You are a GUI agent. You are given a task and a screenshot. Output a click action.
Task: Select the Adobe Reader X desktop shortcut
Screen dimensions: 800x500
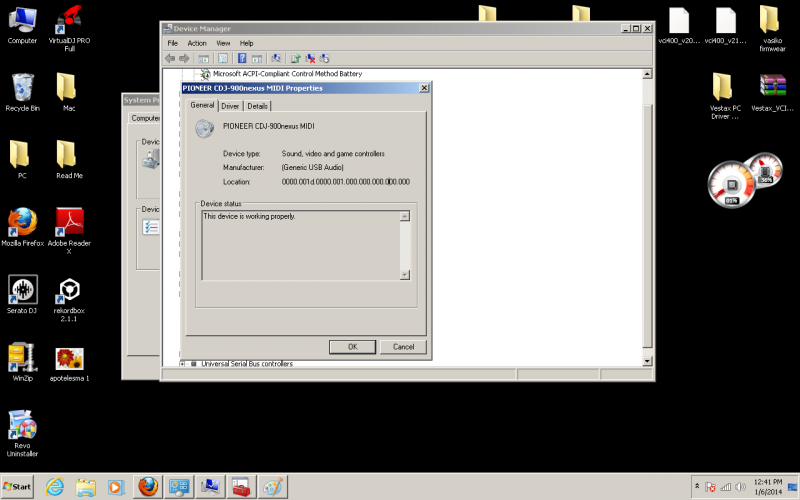(69, 231)
